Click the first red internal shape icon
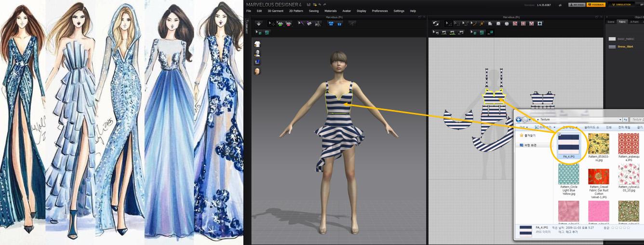 pos(515,23)
